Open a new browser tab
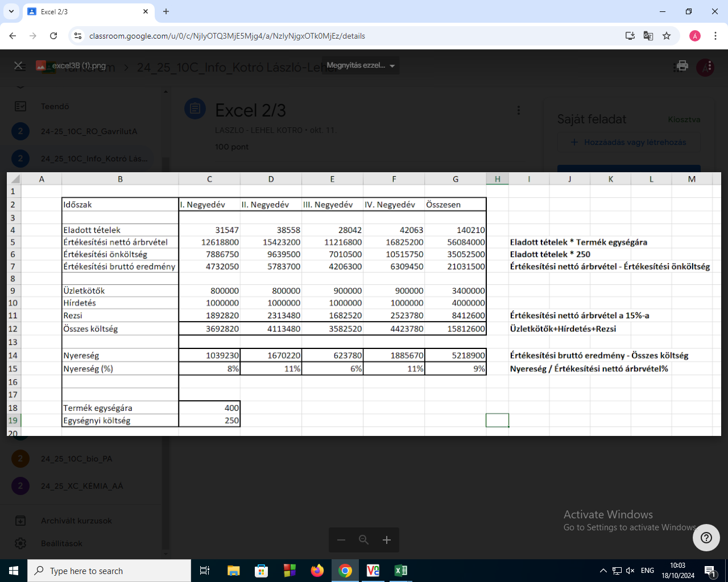This screenshot has height=582, width=728. point(166,11)
